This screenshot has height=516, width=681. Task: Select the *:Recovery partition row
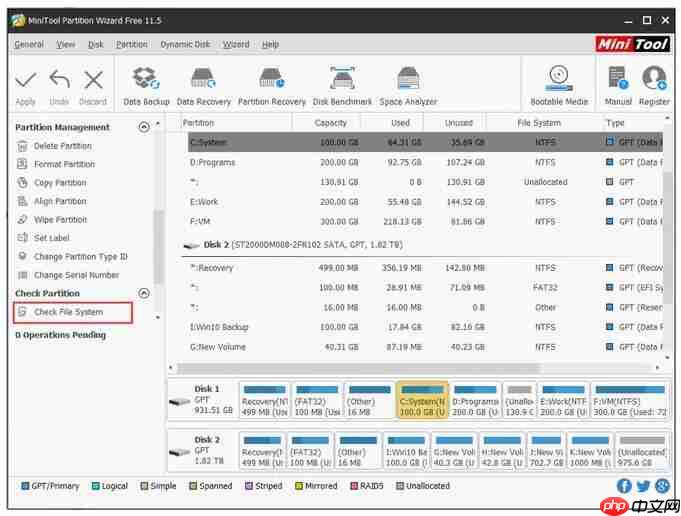(425, 268)
